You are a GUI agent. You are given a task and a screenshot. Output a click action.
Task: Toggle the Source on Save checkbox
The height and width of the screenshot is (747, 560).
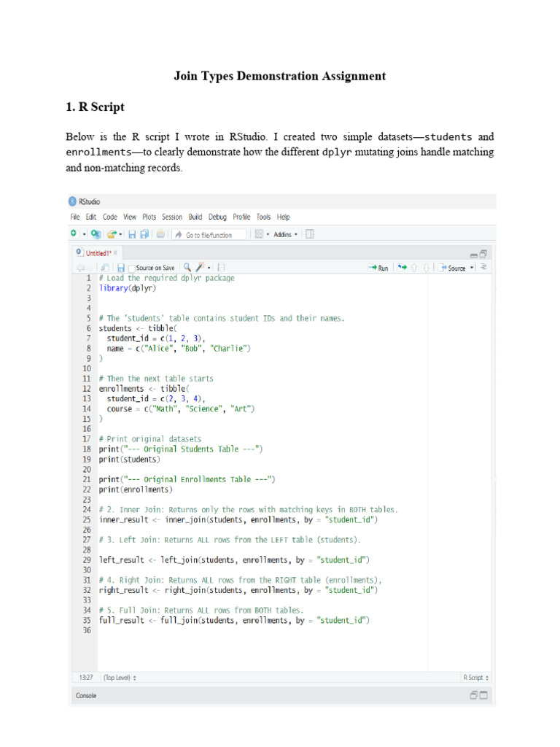pos(131,268)
